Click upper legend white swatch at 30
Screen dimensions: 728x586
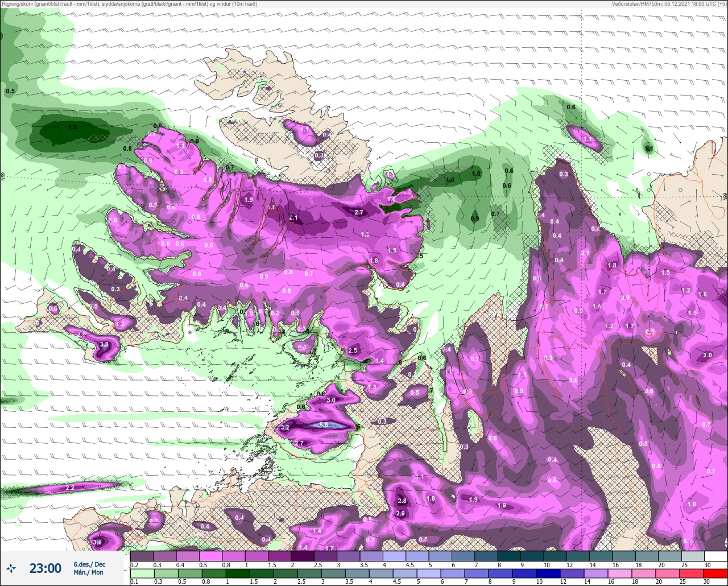(716, 556)
